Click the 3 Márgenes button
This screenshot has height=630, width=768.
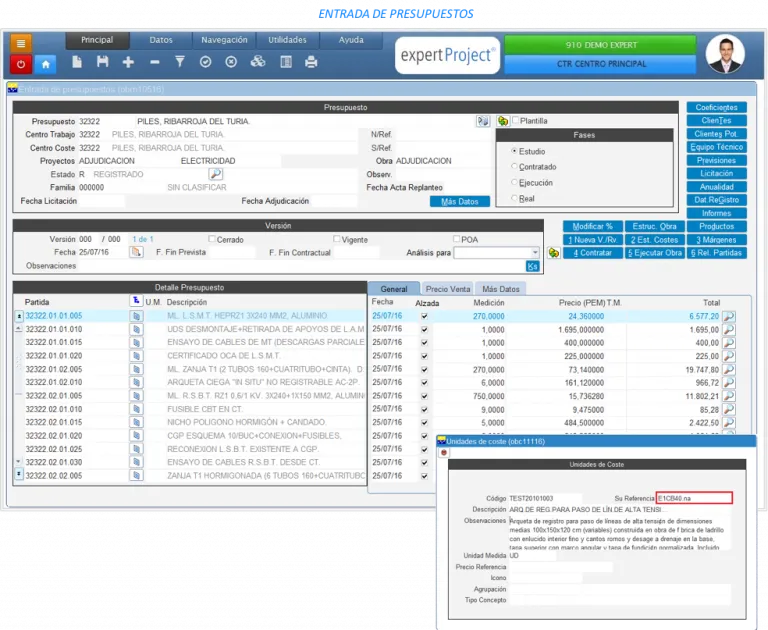717,240
